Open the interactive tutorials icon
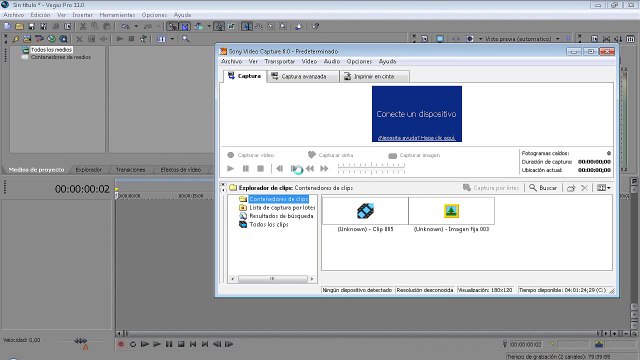Image resolution: width=640 pixels, height=360 pixels. [x=299, y=26]
